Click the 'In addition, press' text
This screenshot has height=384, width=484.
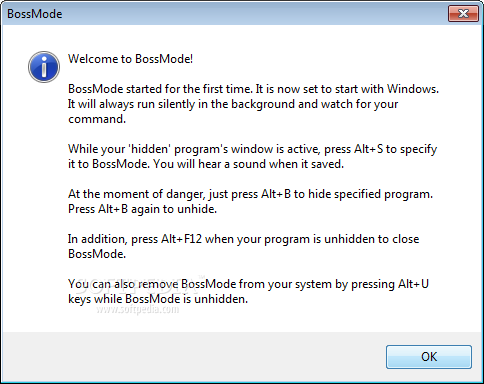coord(113,239)
